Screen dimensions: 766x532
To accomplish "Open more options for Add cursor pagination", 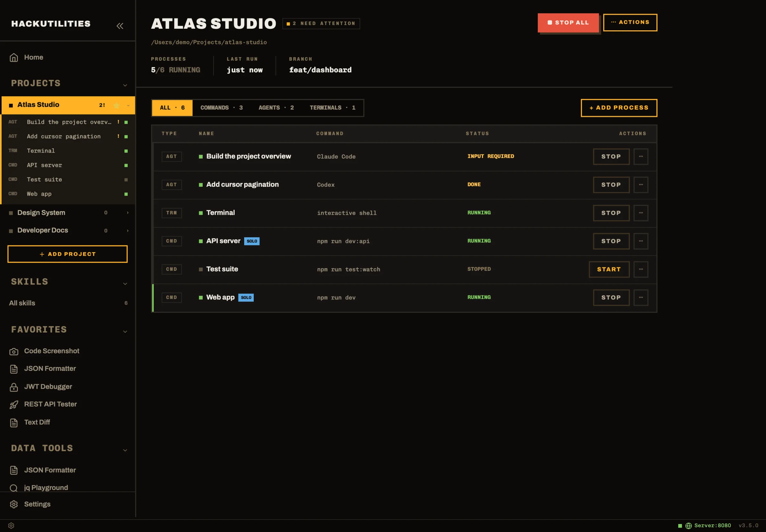I will (641, 185).
